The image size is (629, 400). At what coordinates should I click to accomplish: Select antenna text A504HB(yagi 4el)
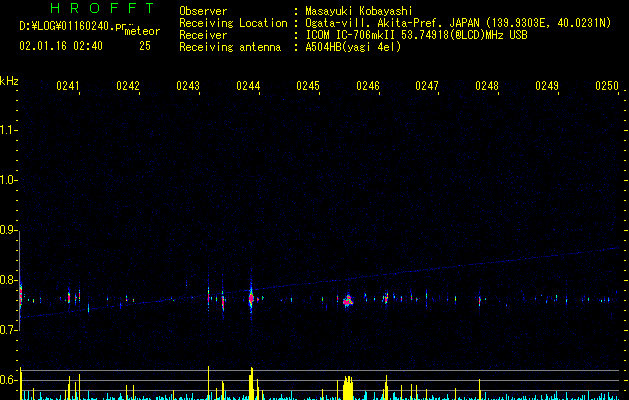click(353, 47)
